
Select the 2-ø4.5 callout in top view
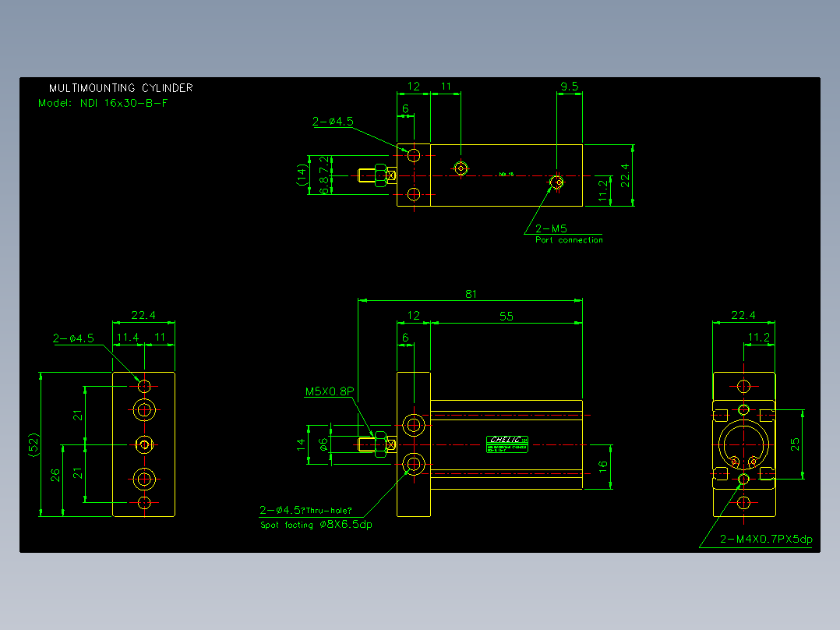[x=333, y=122]
